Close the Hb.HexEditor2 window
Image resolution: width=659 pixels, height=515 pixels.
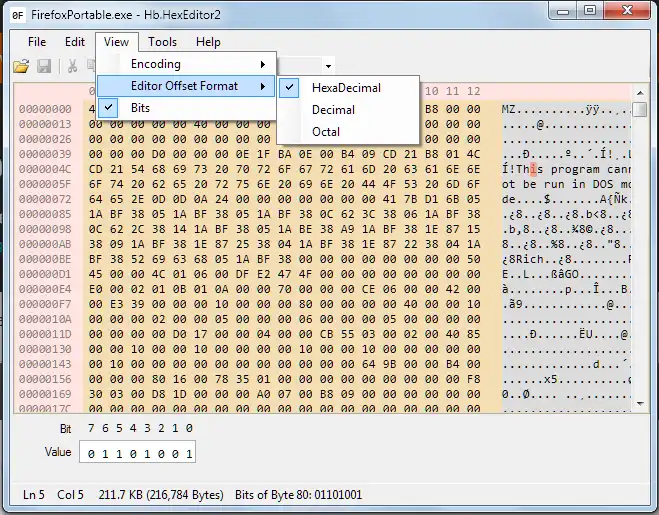[627, 11]
